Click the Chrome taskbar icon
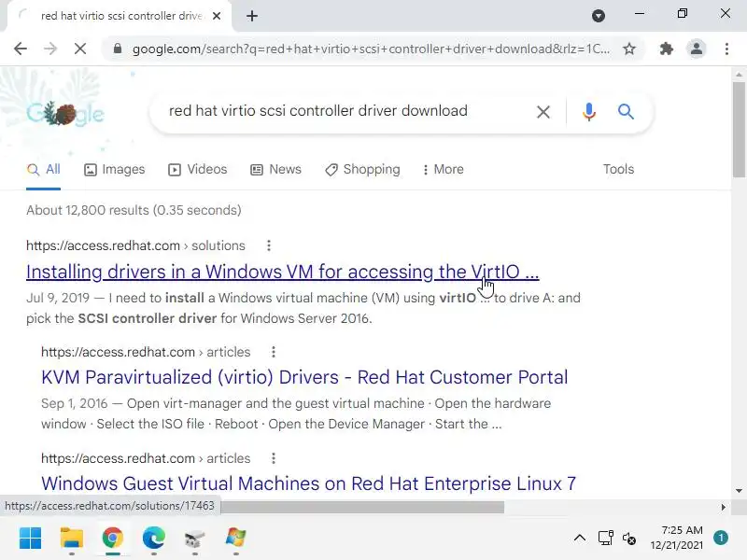The image size is (747, 560). point(112,539)
